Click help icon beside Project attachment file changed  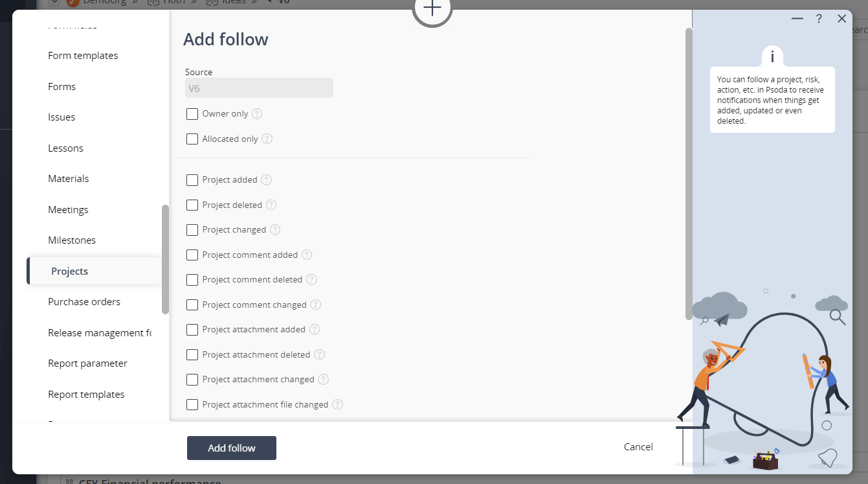(x=337, y=404)
